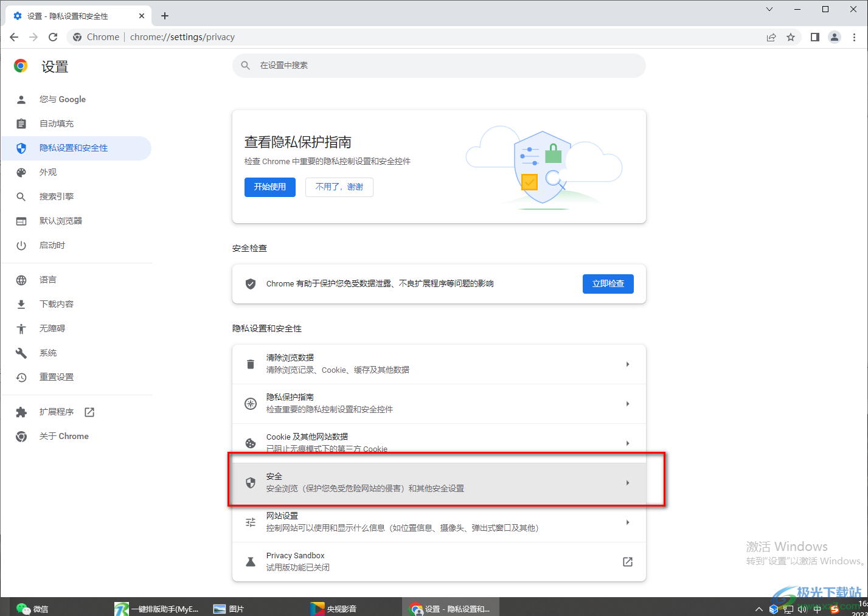Viewport: 868px width, 616px height.
Task: Click the tab search dropdown arrow
Action: 769,9
